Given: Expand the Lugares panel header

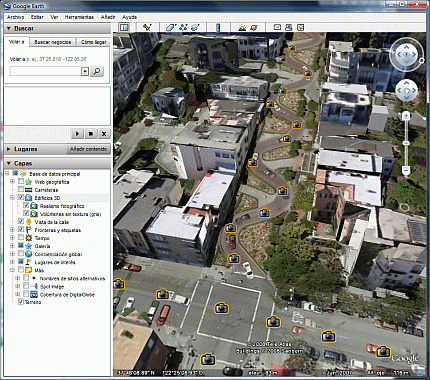Looking at the screenshot, I should tap(35, 149).
